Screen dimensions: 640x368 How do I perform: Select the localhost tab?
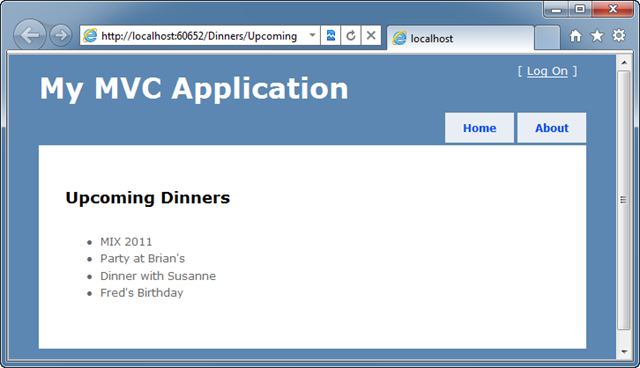click(460, 38)
